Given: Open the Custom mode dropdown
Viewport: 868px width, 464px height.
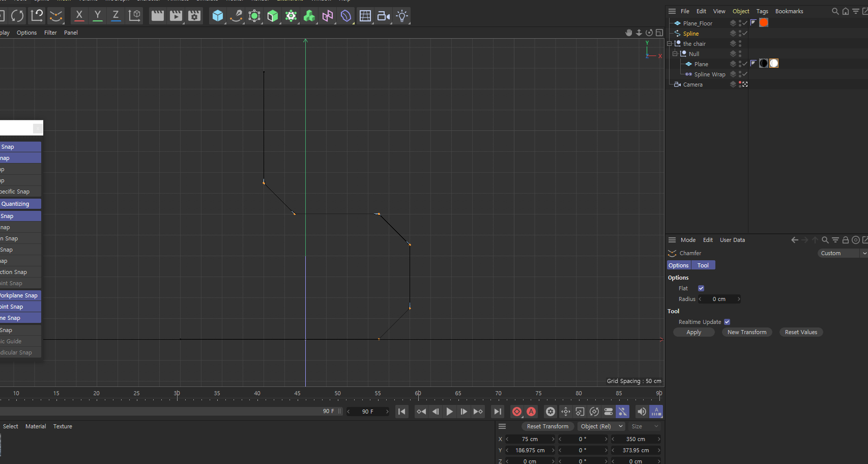Looking at the screenshot, I should [x=843, y=253].
